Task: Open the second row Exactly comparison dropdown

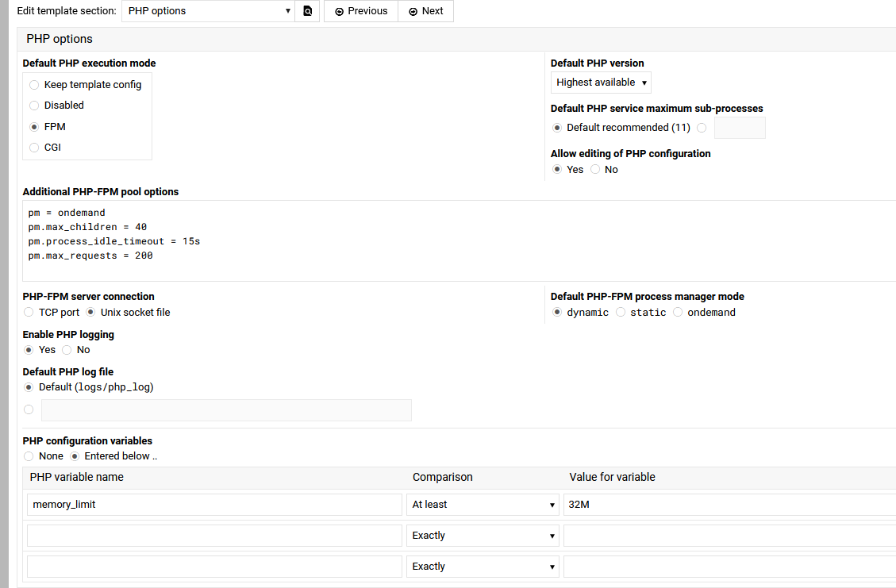Action: (483, 536)
